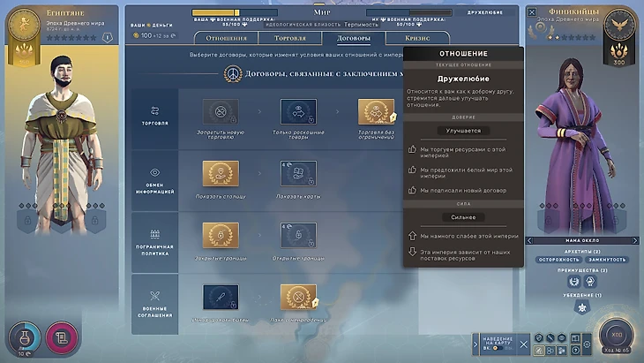644x363 pixels.
Task: Click the shield hexagon map filter icon
Action: pyautogui.click(x=539, y=338)
